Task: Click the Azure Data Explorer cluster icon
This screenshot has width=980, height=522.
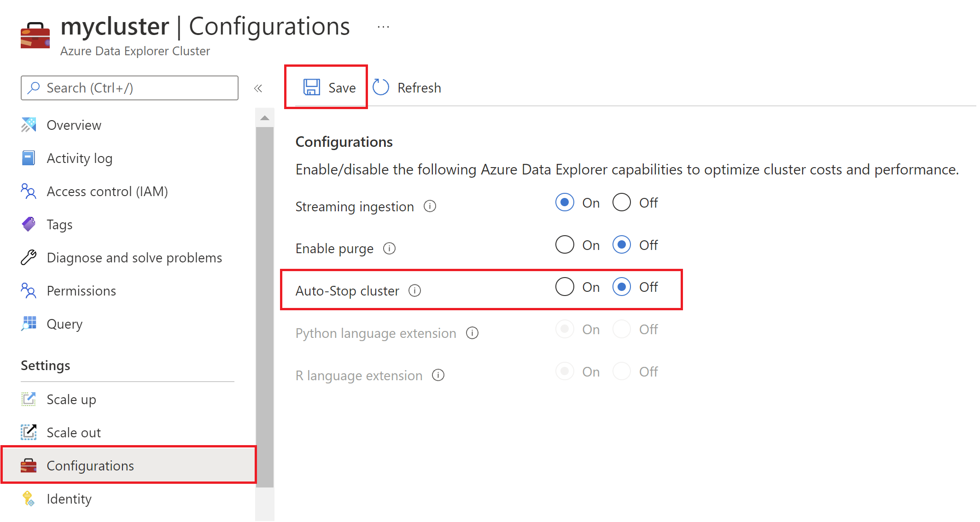Action: (35, 35)
